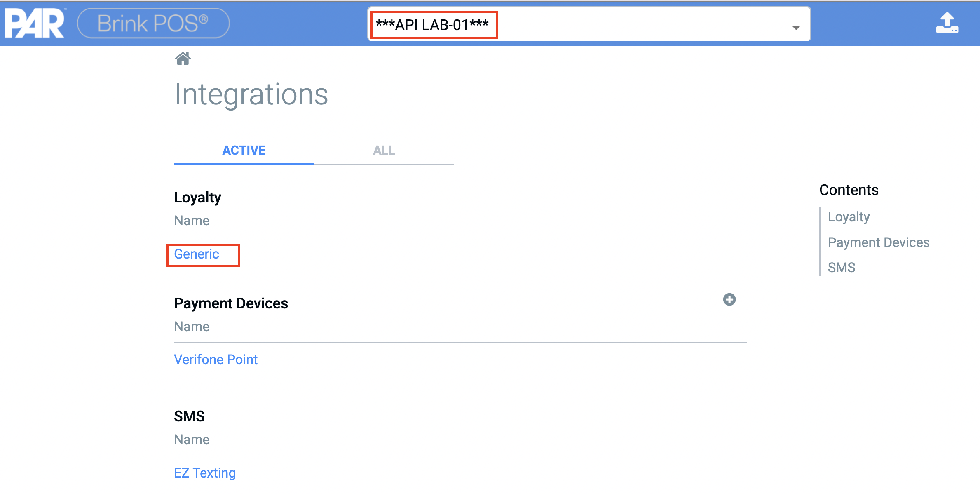This screenshot has height=494, width=980.
Task: Click the Payment Devices section heading
Action: pyautogui.click(x=231, y=303)
